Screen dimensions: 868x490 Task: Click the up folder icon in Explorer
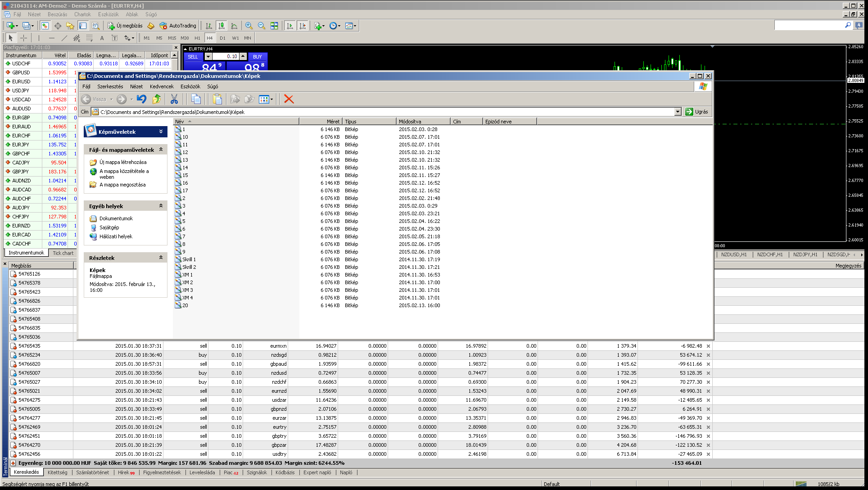pyautogui.click(x=157, y=99)
